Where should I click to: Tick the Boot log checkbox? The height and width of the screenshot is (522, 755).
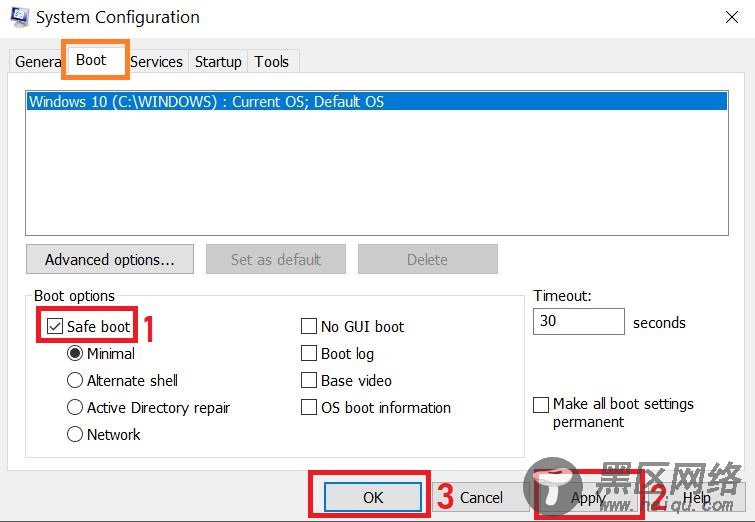click(309, 353)
